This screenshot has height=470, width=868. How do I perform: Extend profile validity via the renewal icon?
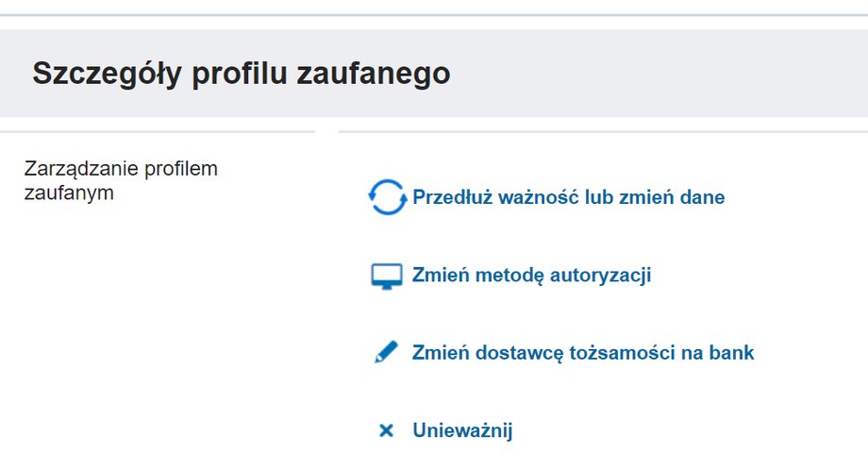click(387, 197)
